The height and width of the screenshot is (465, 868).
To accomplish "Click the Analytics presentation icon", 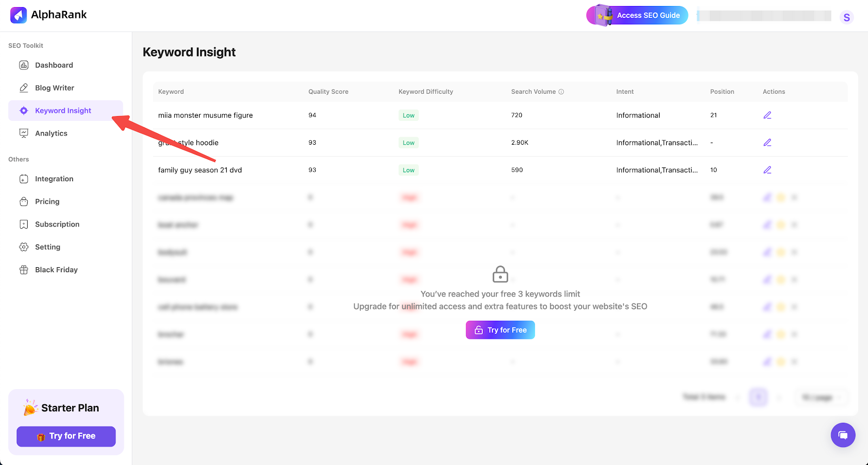I will coord(24,133).
